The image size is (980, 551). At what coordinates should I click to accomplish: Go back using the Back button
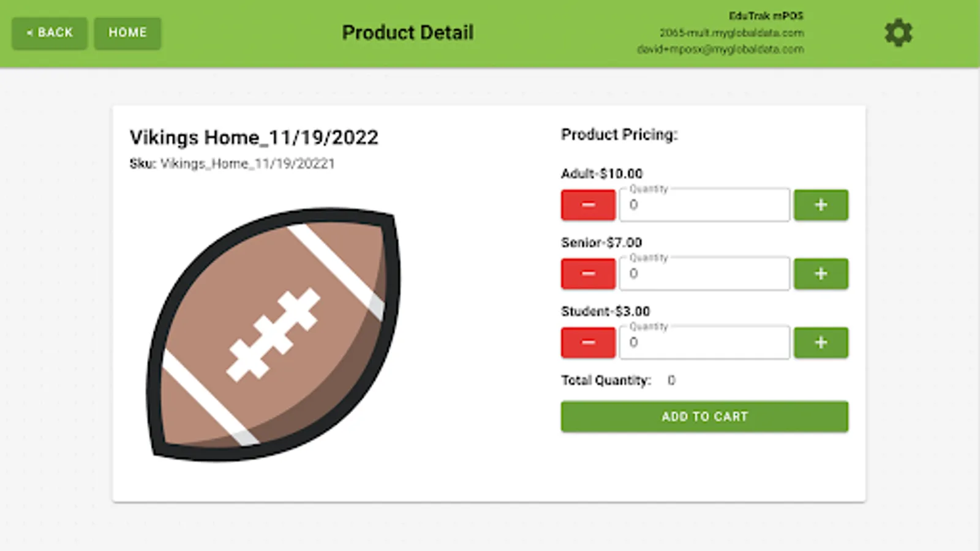50,33
